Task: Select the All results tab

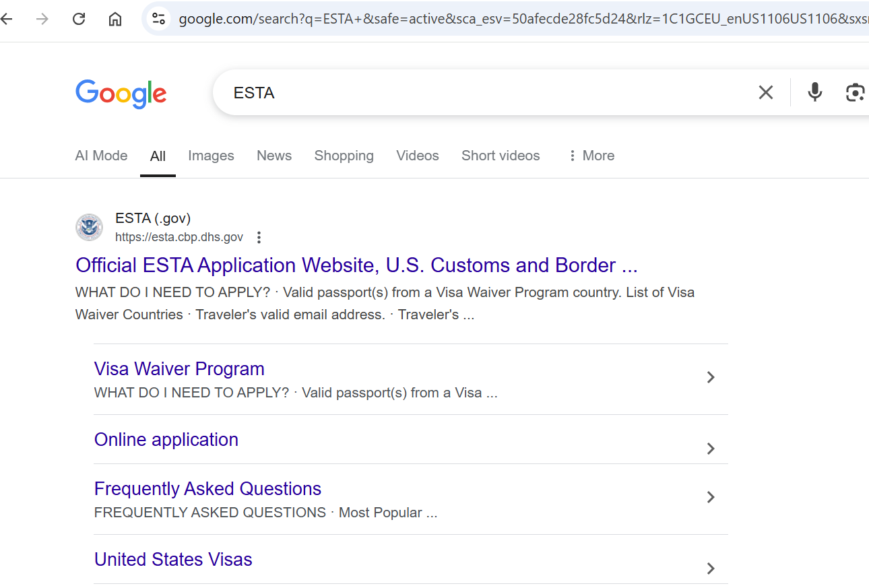Action: click(158, 156)
